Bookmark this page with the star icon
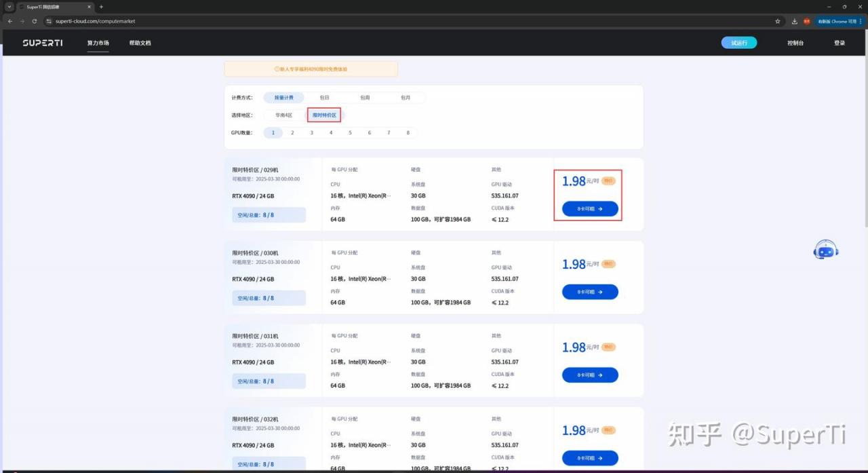The image size is (868, 473). pyautogui.click(x=778, y=21)
